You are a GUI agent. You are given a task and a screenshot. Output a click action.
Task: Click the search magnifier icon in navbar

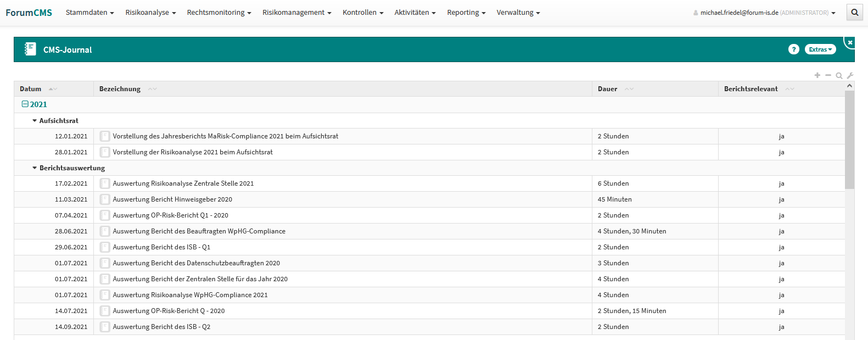pos(855,12)
